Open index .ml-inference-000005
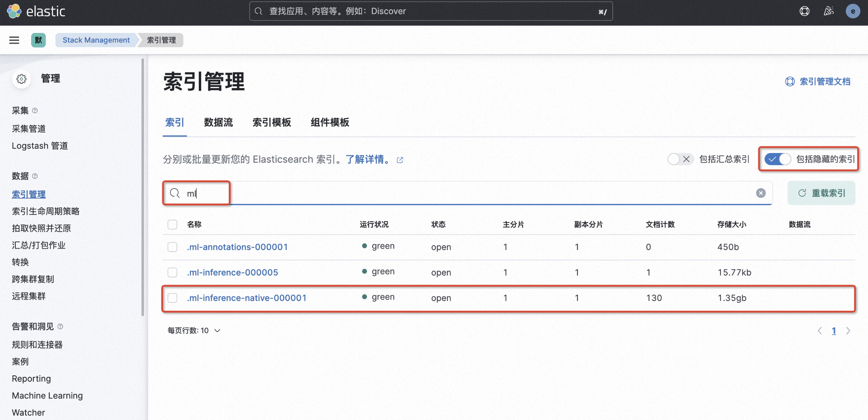868x420 pixels. point(232,272)
